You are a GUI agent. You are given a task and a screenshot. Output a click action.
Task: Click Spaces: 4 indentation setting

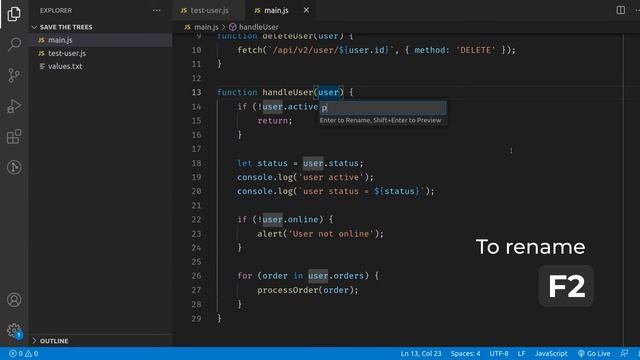point(465,353)
